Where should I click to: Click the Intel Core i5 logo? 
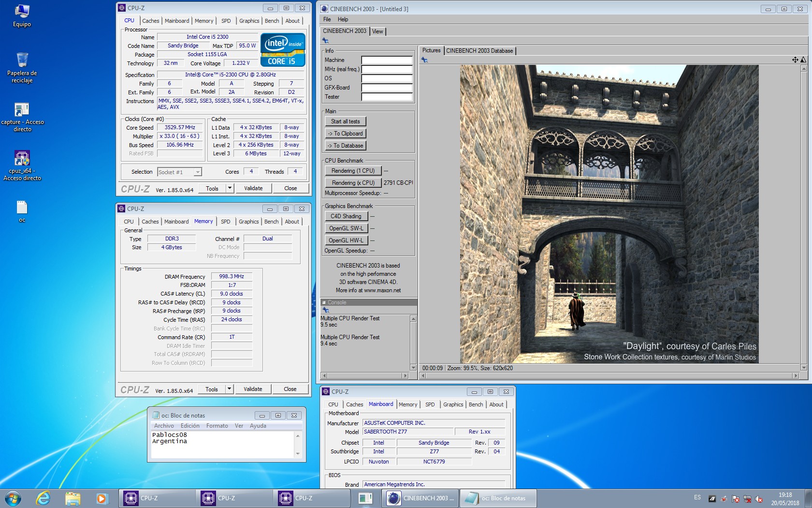tap(283, 49)
